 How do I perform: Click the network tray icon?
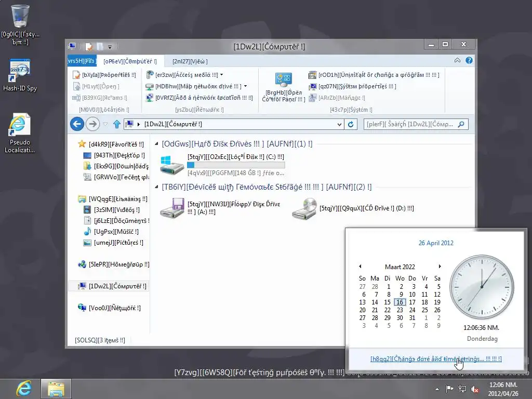click(x=462, y=389)
